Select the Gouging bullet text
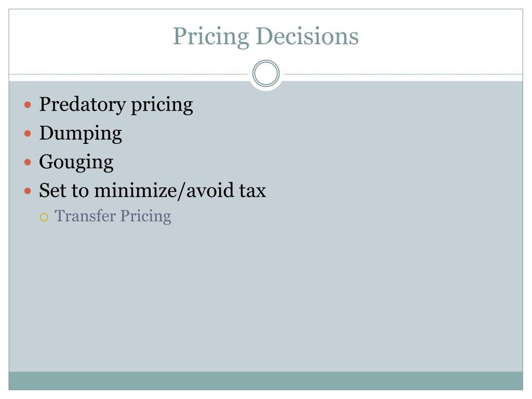532x399 pixels. [x=76, y=162]
